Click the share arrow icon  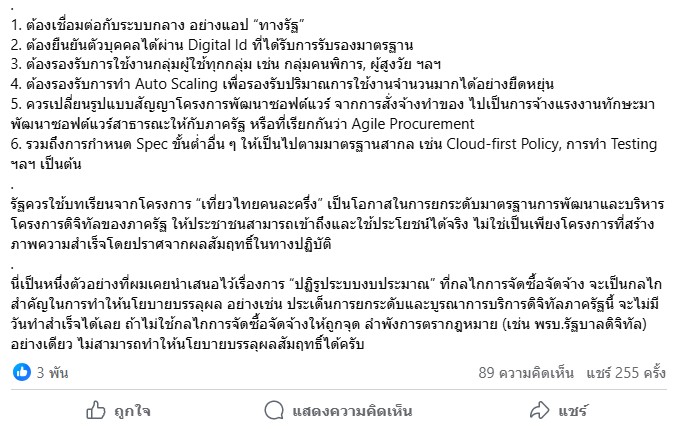(x=539, y=410)
